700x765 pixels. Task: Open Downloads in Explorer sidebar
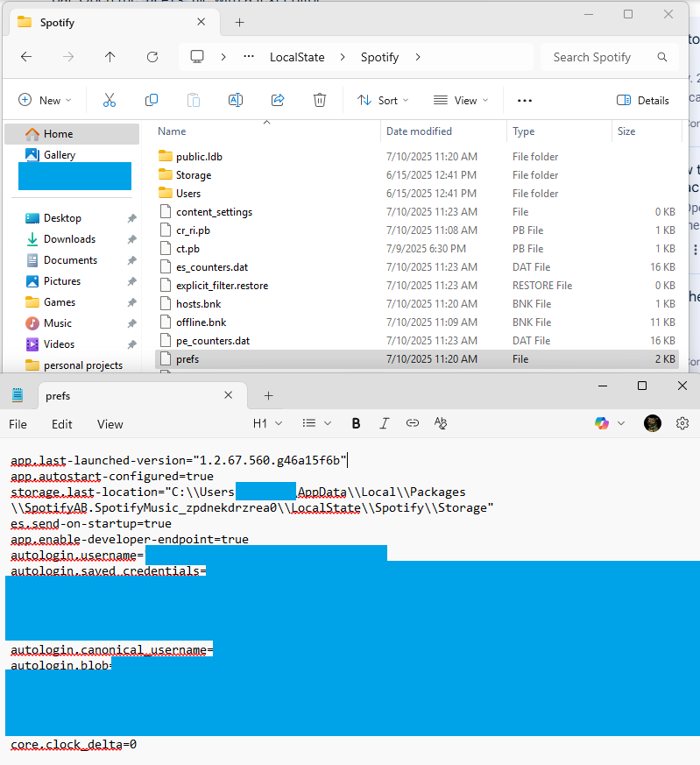coord(72,239)
